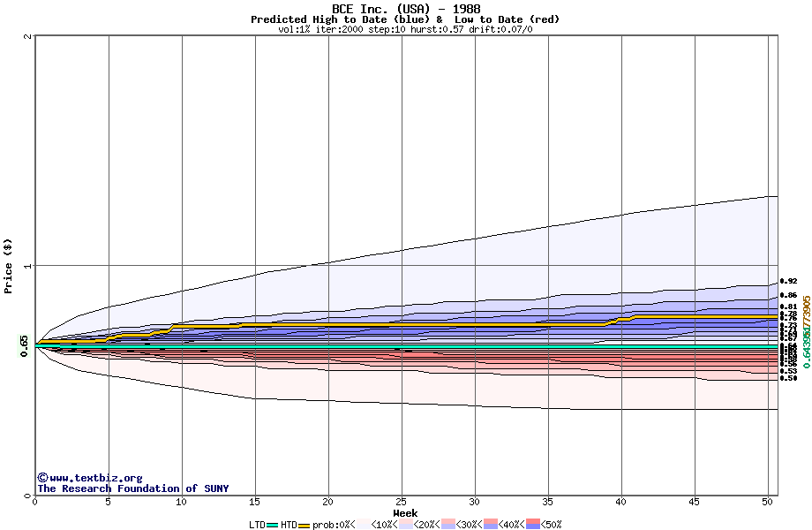
Task: Click the x-axis tick label "35"
Action: coord(548,502)
